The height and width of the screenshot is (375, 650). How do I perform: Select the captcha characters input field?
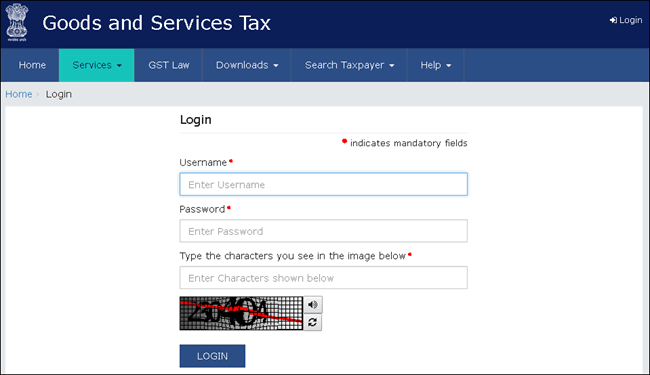(323, 278)
